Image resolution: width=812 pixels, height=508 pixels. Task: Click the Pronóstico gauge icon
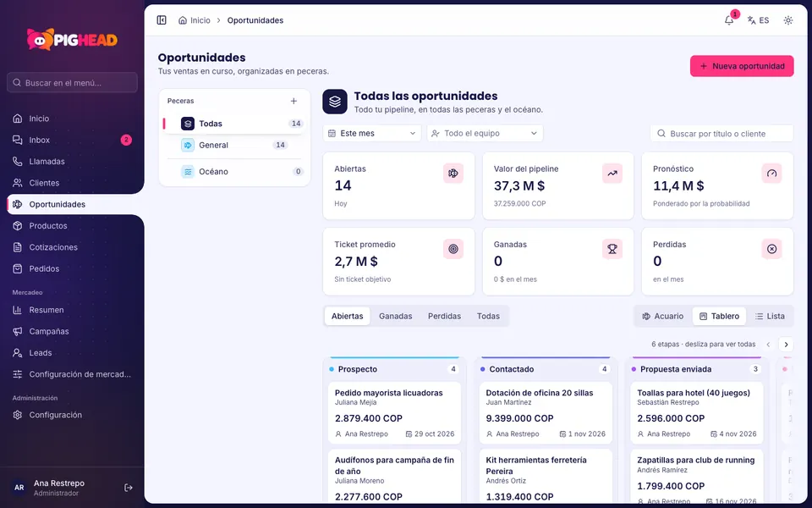[771, 173]
